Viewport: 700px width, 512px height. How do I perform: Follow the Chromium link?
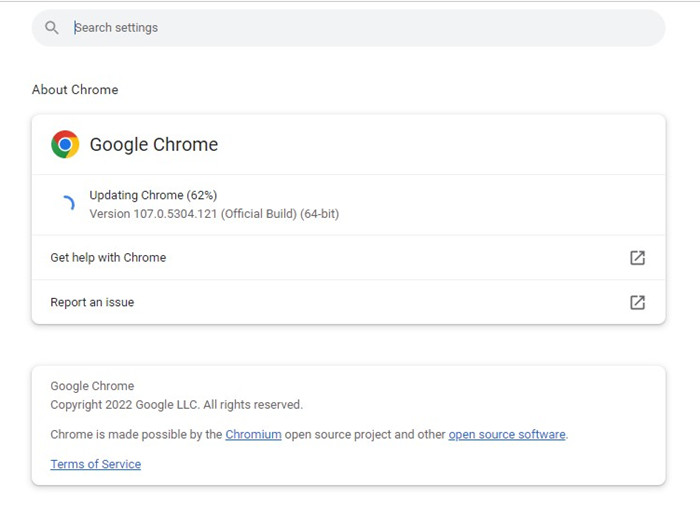[253, 434]
